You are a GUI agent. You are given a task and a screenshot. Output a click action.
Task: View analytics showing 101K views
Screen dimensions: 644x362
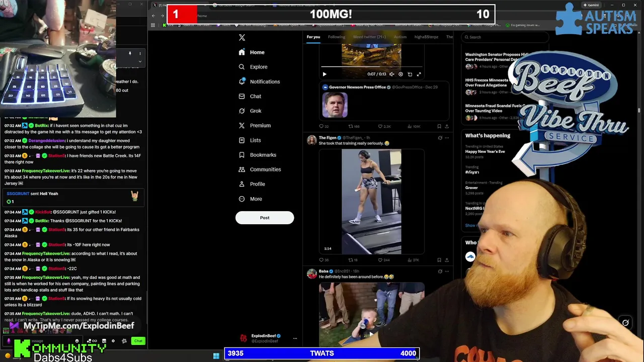pyautogui.click(x=415, y=126)
